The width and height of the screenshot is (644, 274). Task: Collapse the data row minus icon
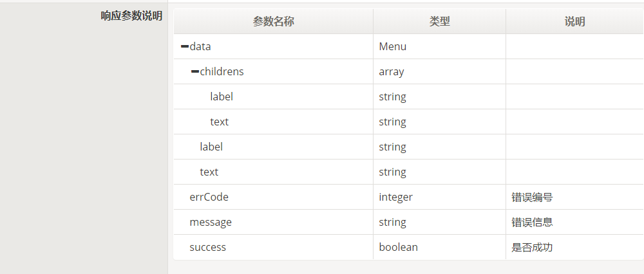pyautogui.click(x=185, y=46)
